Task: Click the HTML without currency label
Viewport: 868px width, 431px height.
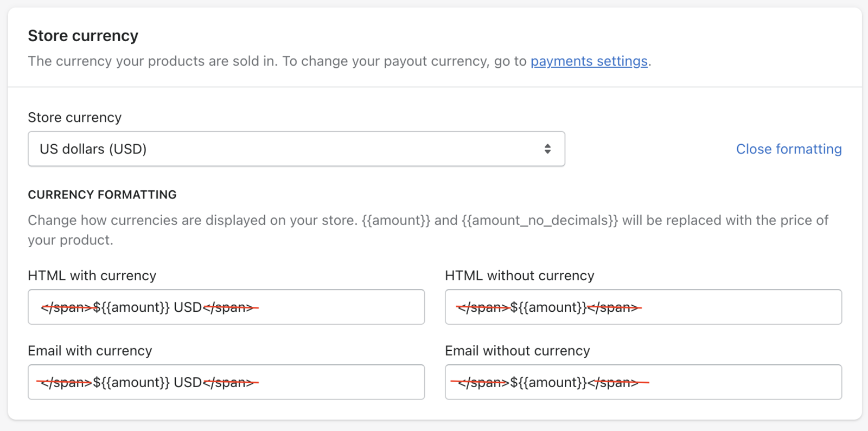Action: point(519,276)
